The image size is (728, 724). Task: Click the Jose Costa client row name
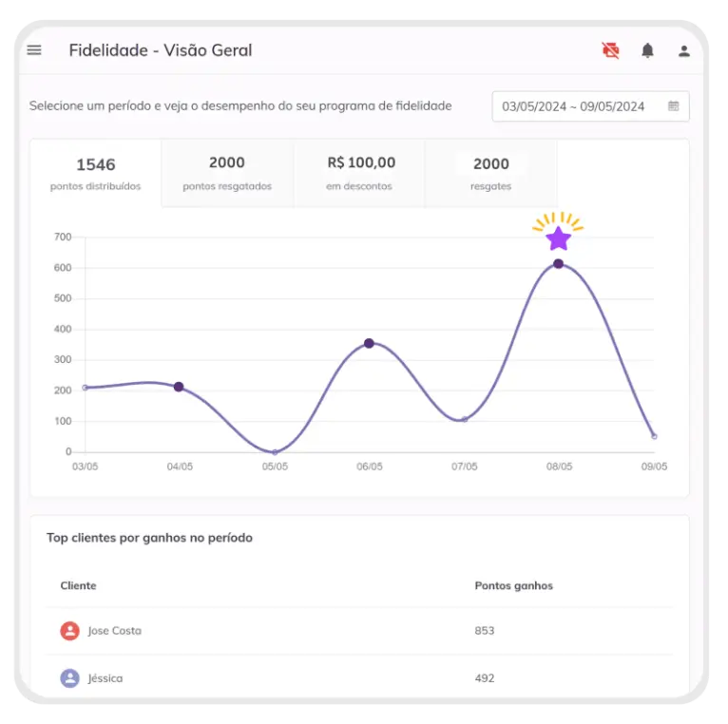tap(114, 631)
